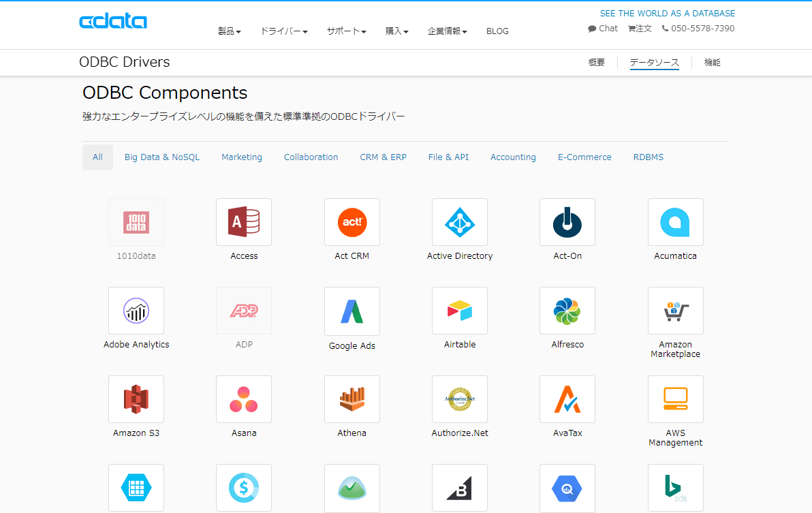Open the green mountain Basecamp icon
Screen dimensions: 812x513
[x=352, y=488]
